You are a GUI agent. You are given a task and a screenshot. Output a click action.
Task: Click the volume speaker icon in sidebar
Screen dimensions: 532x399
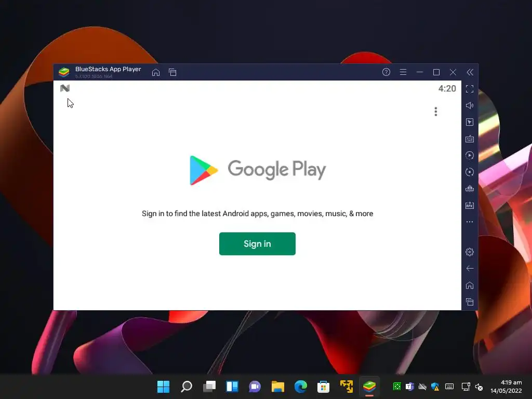tap(470, 105)
